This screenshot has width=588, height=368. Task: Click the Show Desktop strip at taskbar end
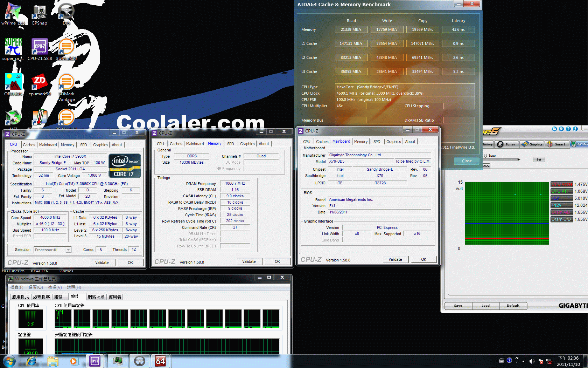(x=585, y=361)
